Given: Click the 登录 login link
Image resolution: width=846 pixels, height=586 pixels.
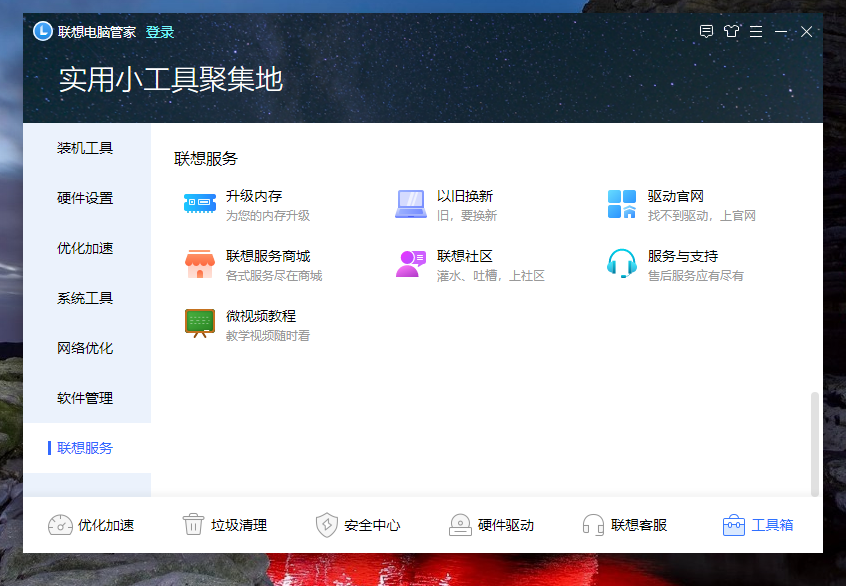Looking at the screenshot, I should [x=160, y=32].
